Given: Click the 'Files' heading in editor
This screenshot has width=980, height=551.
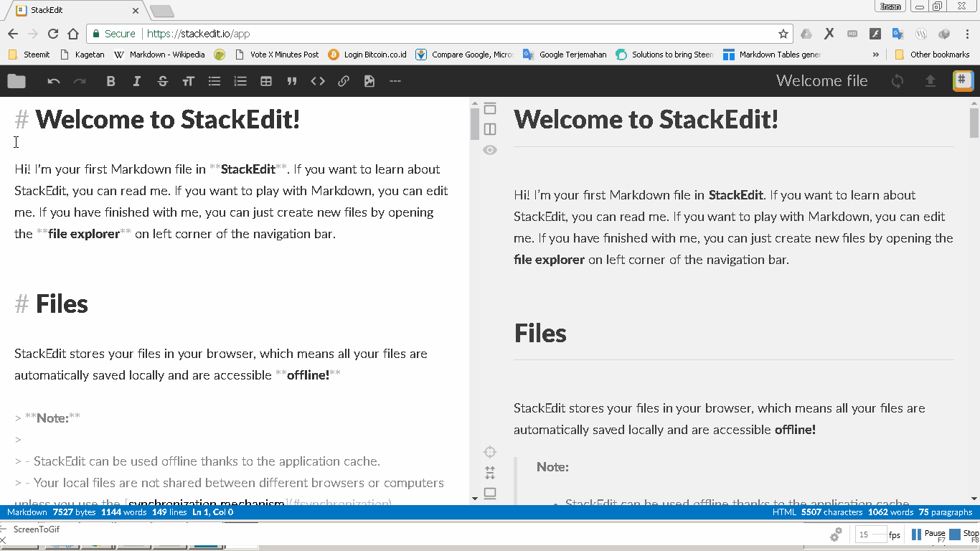Looking at the screenshot, I should click(62, 304).
